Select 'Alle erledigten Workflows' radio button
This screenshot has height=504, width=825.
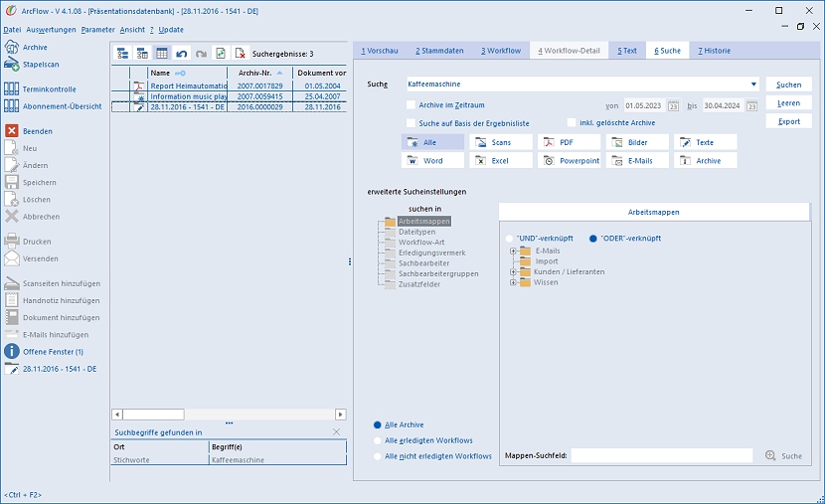[378, 440]
